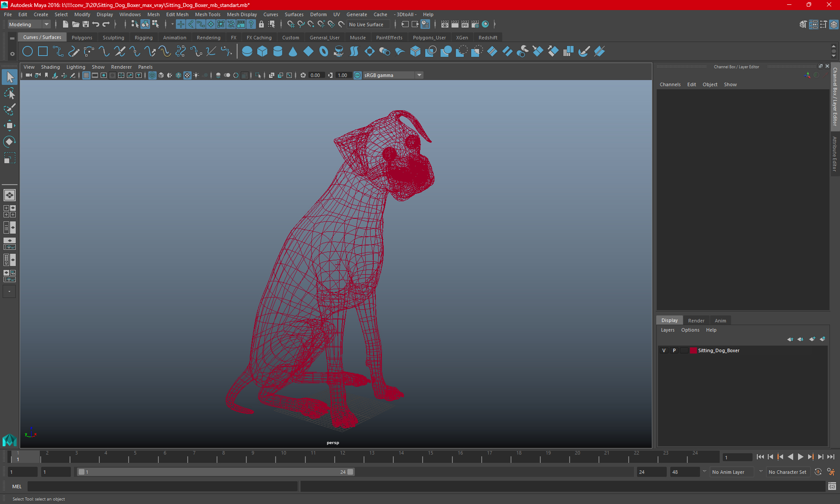Click the Rendering menu tab
The image size is (840, 504).
tap(208, 37)
